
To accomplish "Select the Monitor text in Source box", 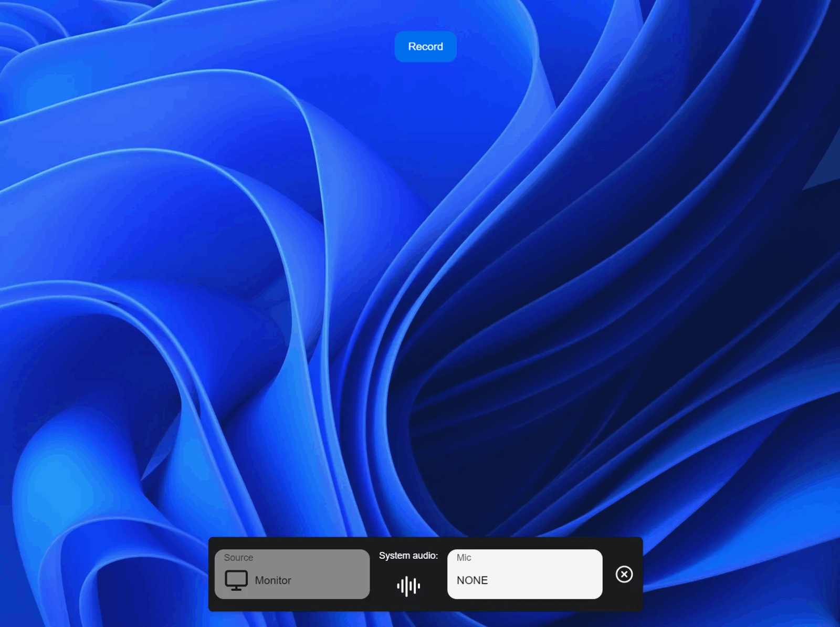I will (273, 580).
